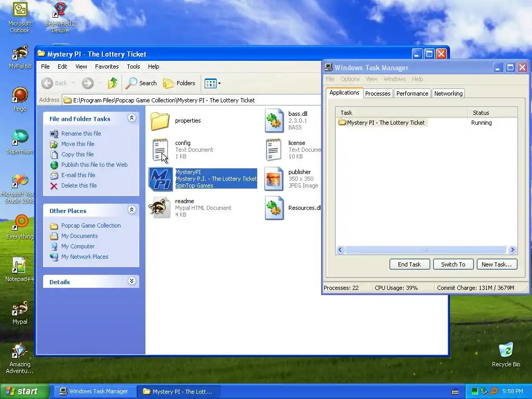Click Delete this file link
The width and height of the screenshot is (532, 399).
click(x=79, y=185)
